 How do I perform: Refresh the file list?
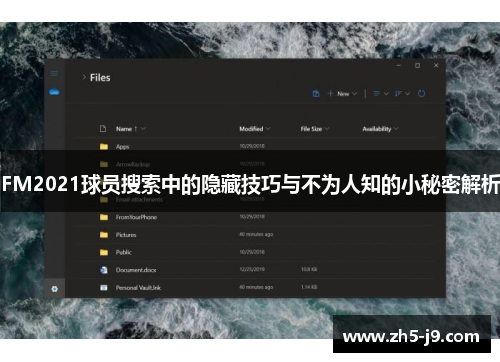[x=421, y=94]
